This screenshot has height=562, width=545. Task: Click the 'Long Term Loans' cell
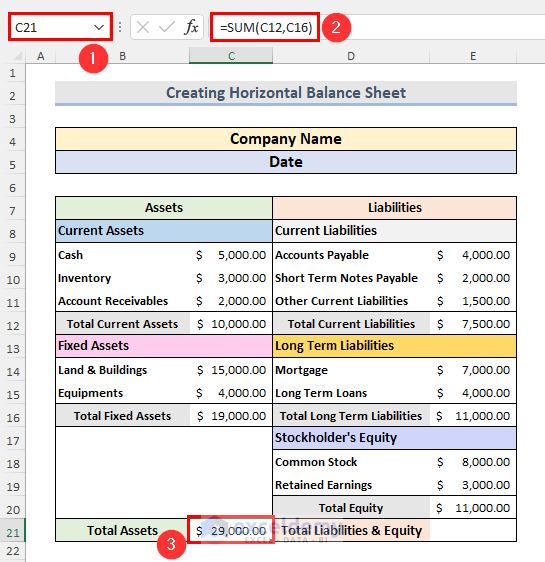(x=351, y=393)
